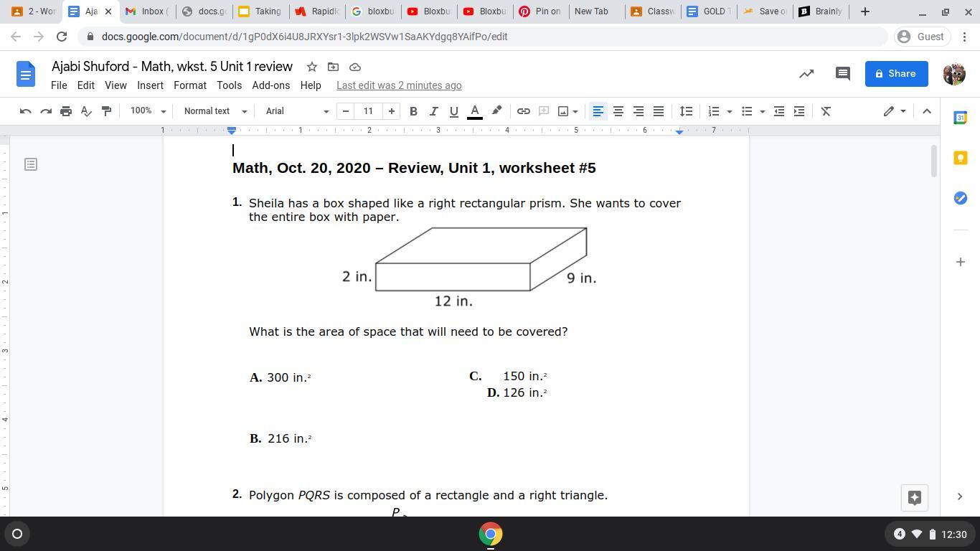
Task: Open the 'Last edit was 2 minutes ago' link
Action: click(399, 85)
